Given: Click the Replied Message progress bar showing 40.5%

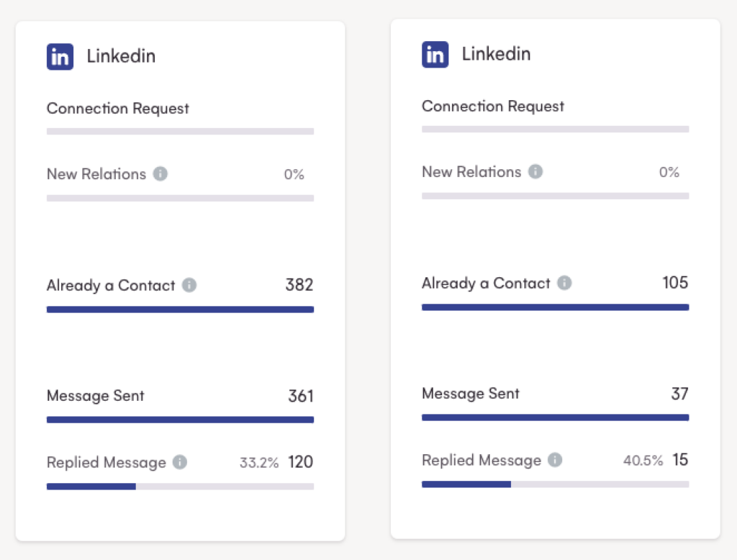Looking at the screenshot, I should (555, 484).
